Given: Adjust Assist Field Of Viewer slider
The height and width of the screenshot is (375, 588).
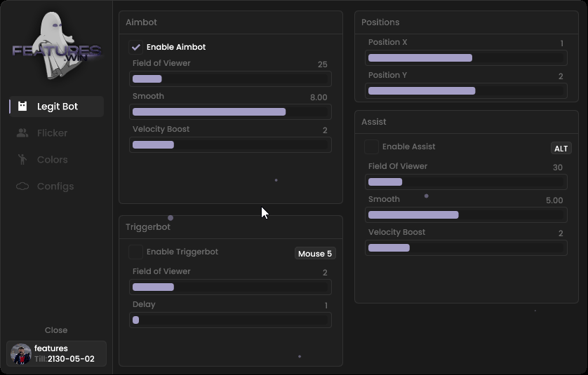Looking at the screenshot, I should click(x=466, y=182).
